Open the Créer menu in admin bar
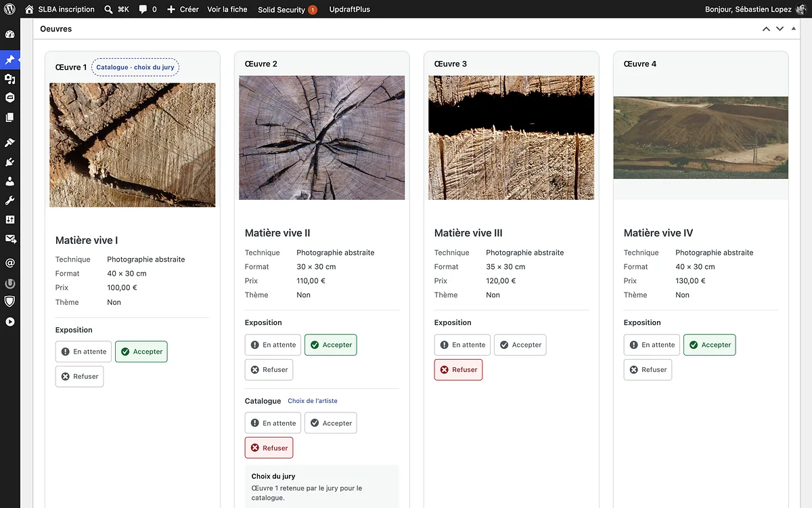The height and width of the screenshot is (508, 812). 183,9
